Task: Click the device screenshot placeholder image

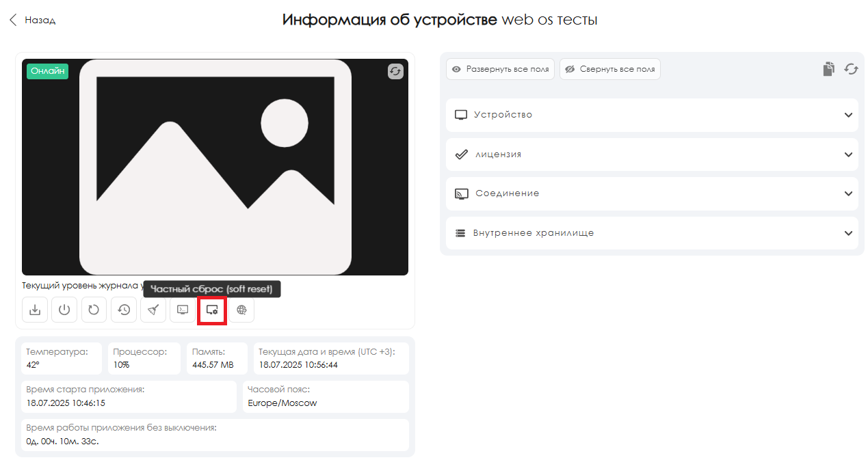Action: (215, 167)
